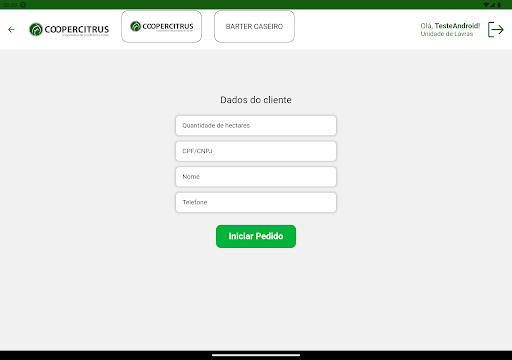Focus the Nome input field
512x360 pixels.
click(256, 177)
